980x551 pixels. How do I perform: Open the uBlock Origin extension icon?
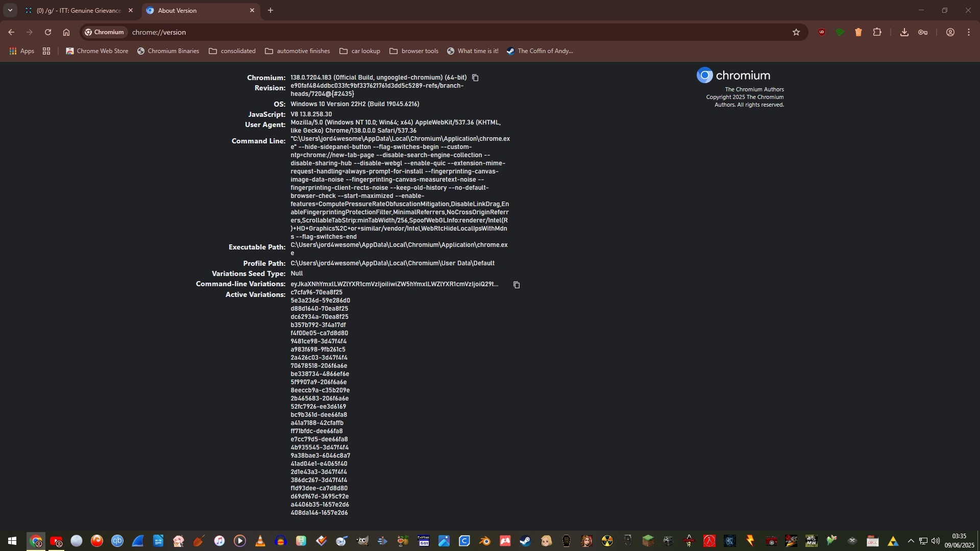coord(822,32)
